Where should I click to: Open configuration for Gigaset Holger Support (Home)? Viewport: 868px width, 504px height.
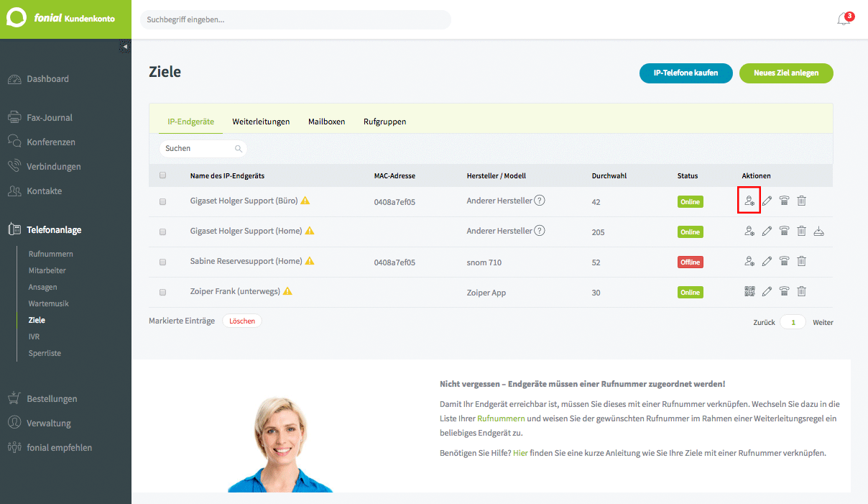[x=749, y=232]
